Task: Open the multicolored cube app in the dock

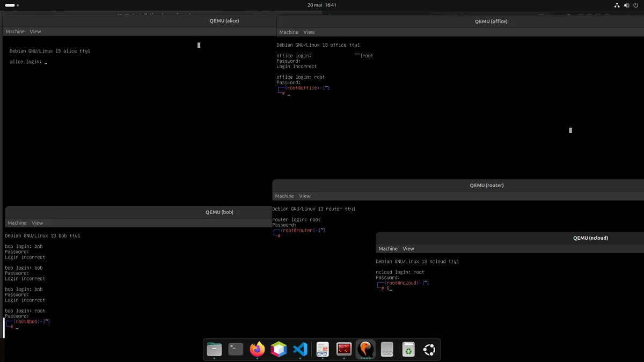Action: click(279, 350)
